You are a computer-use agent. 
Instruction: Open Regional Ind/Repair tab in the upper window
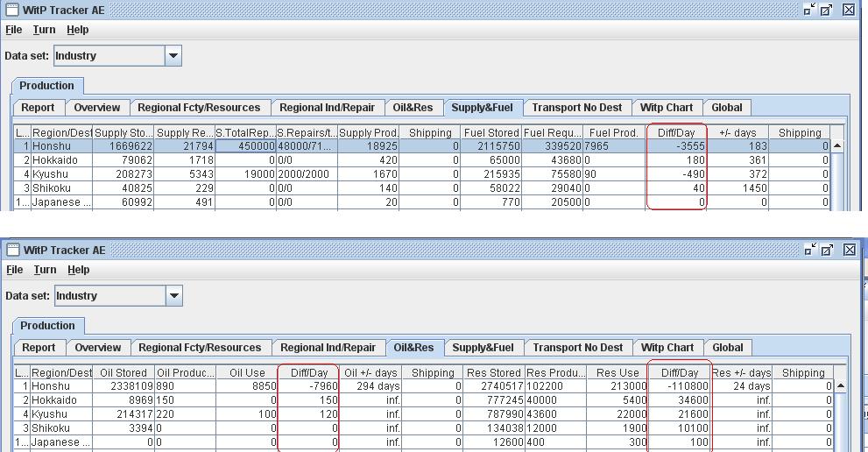328,108
